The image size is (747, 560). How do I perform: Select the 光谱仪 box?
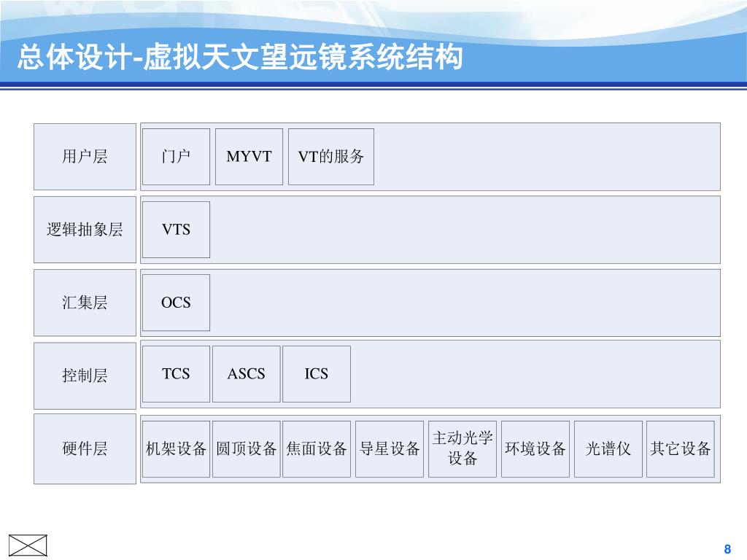point(608,449)
